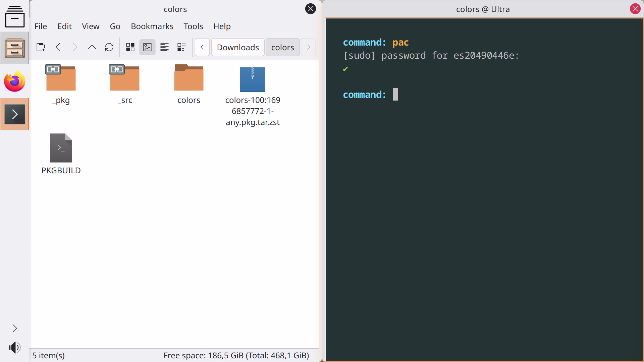Switch to compact list view mode

(164, 47)
